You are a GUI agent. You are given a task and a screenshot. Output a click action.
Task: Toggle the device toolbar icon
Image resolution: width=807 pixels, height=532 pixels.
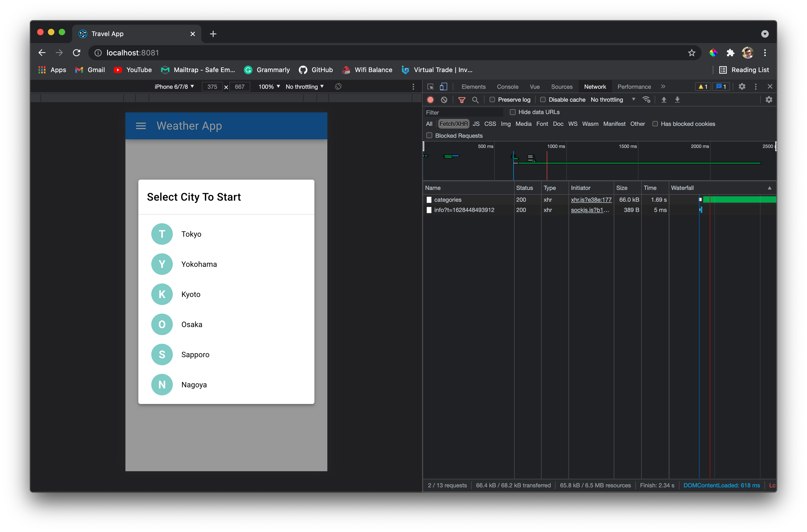tap(443, 87)
